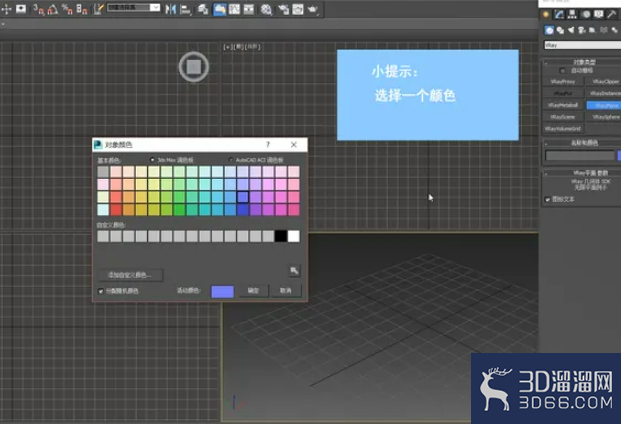Select the 3ds Max palette radio button

(x=152, y=160)
